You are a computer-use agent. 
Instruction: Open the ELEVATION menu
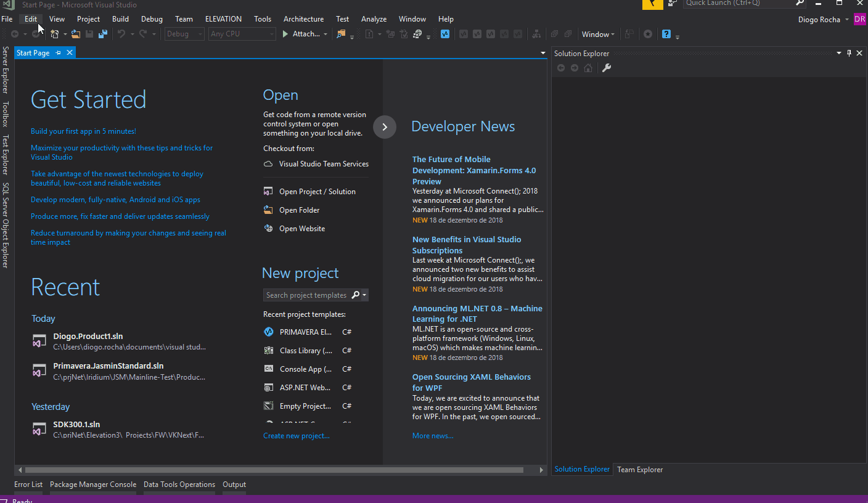(x=223, y=19)
